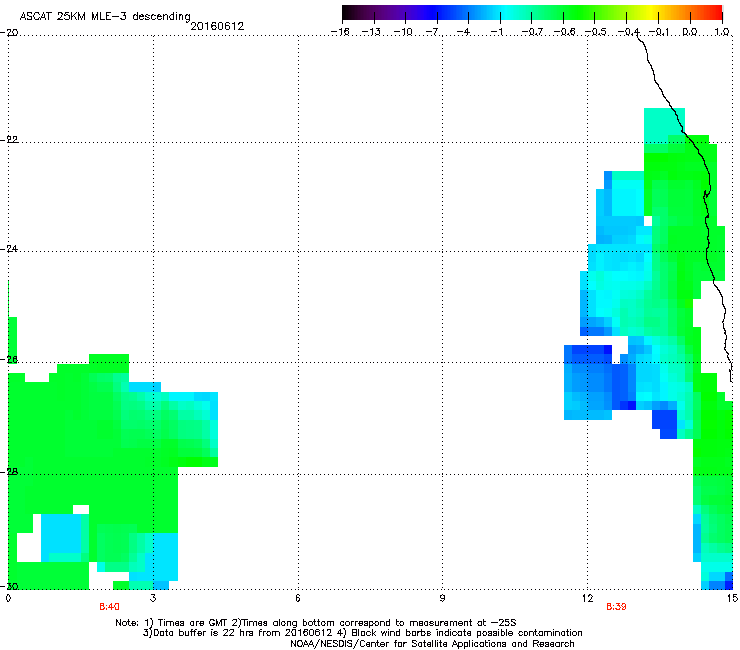
Task: Click the '-0.5' colorbar tick label
Action: (x=595, y=32)
